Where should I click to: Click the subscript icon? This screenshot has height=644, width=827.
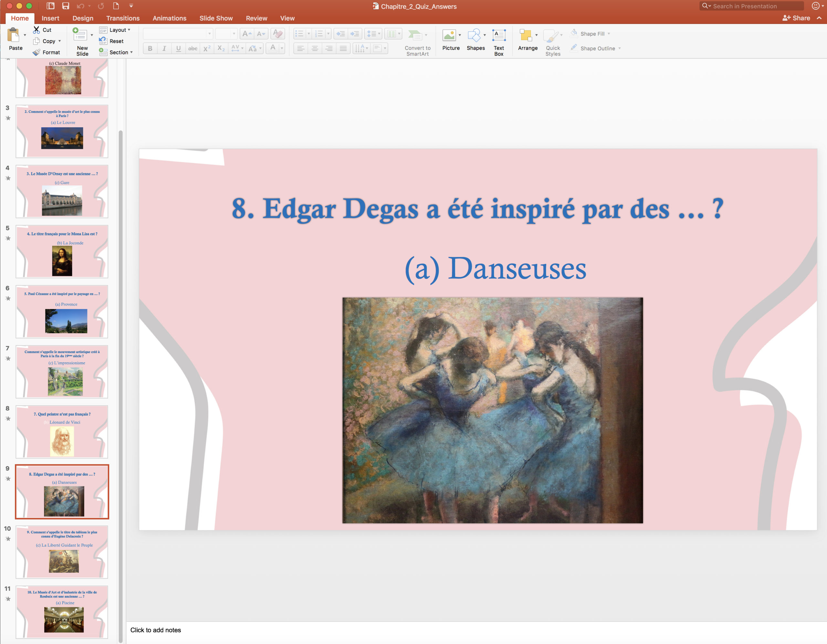point(221,48)
